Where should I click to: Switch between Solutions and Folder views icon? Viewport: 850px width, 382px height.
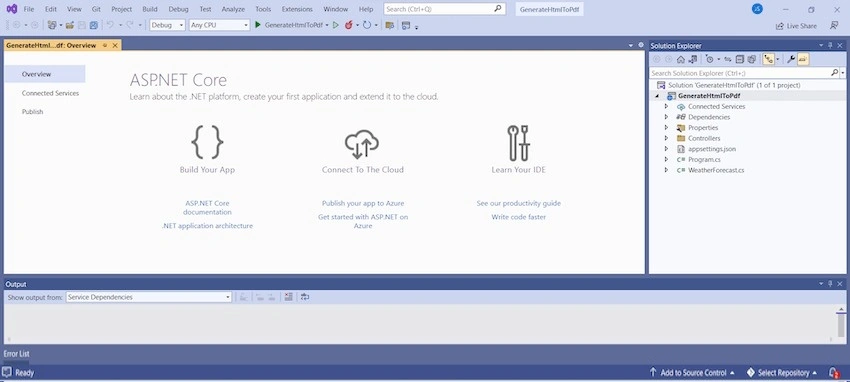pos(693,60)
